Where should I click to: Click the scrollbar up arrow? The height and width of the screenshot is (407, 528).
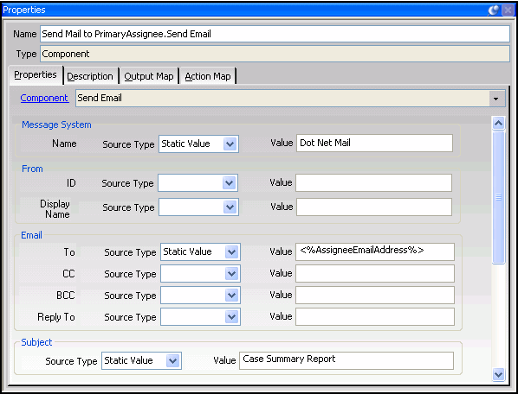pyautogui.click(x=498, y=123)
